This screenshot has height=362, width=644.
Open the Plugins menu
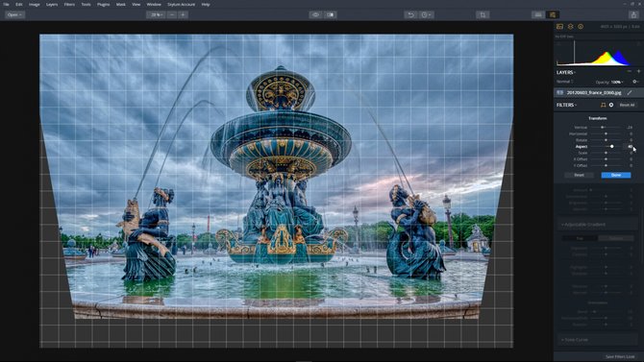pyautogui.click(x=104, y=5)
